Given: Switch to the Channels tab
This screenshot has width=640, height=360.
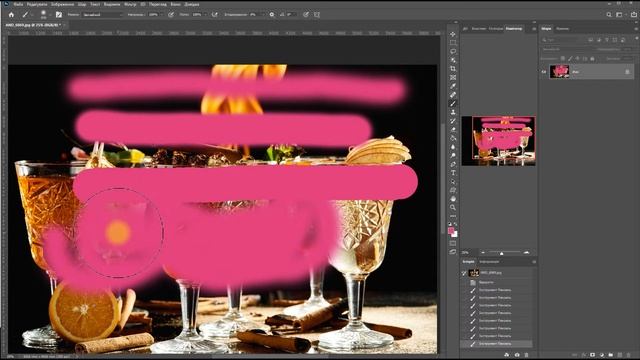Looking at the screenshot, I should pyautogui.click(x=562, y=29).
